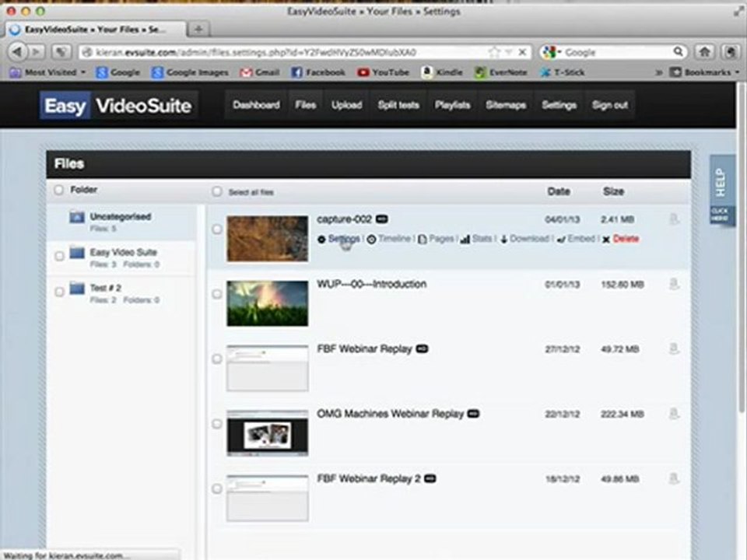Open the home page icon in toolbar
747x560 pixels.
[705, 51]
